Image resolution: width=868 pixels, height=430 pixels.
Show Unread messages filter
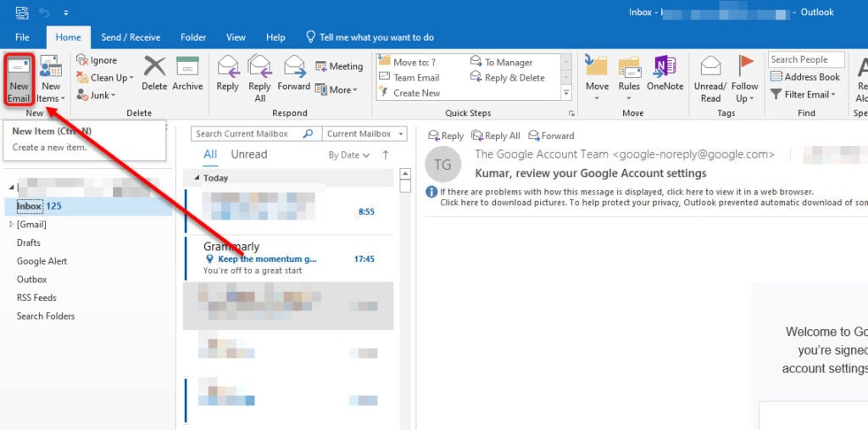point(249,154)
